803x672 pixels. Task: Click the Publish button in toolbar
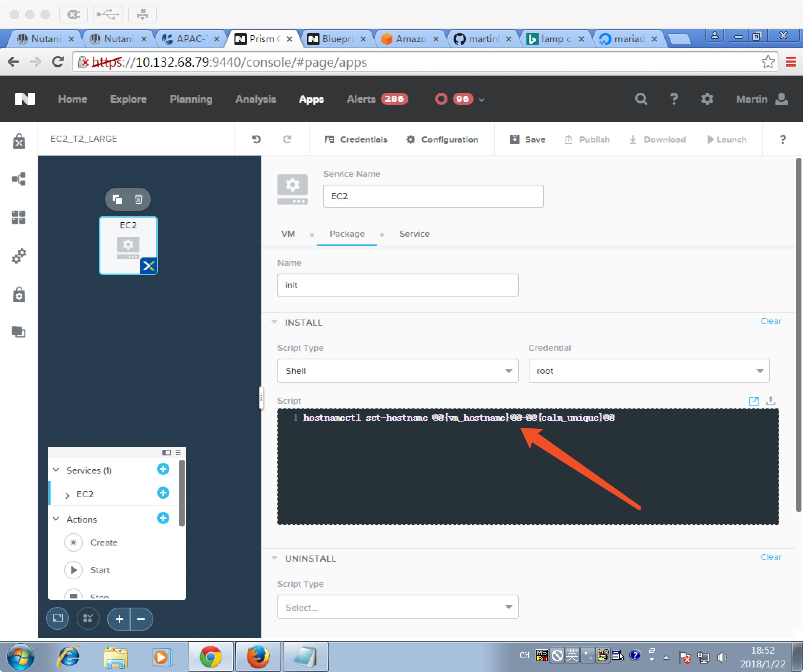point(588,139)
